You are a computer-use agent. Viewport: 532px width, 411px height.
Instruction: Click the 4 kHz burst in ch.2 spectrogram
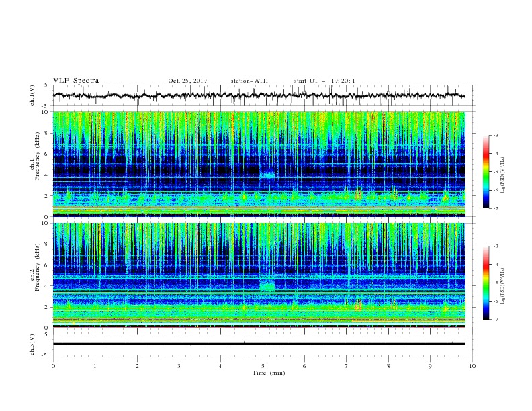(267, 286)
